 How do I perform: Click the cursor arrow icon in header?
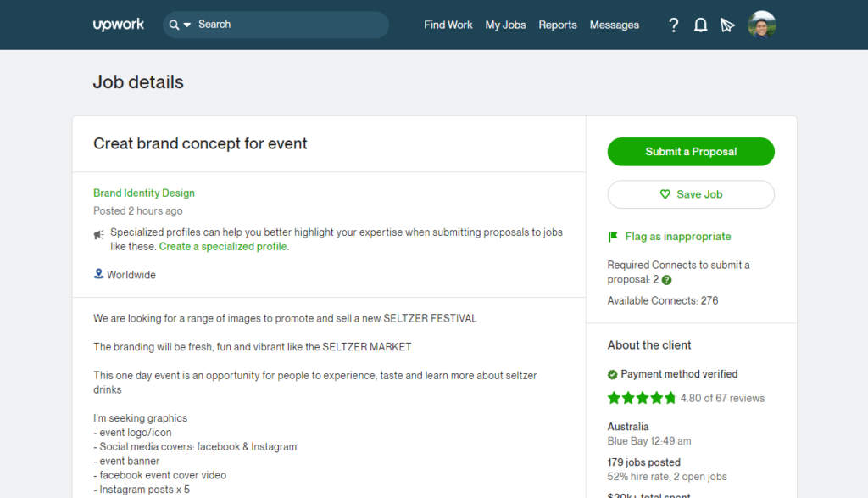coord(727,25)
